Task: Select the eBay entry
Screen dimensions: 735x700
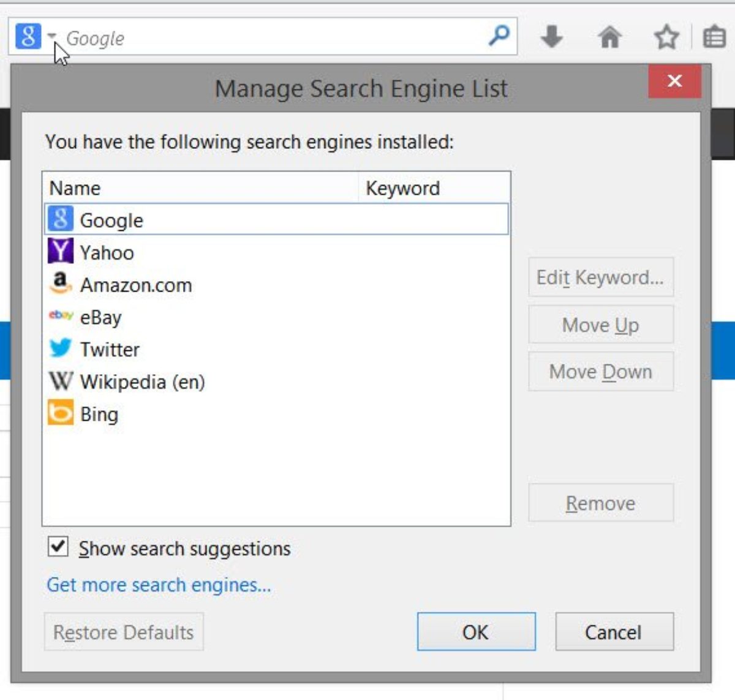Action: pyautogui.click(x=100, y=317)
